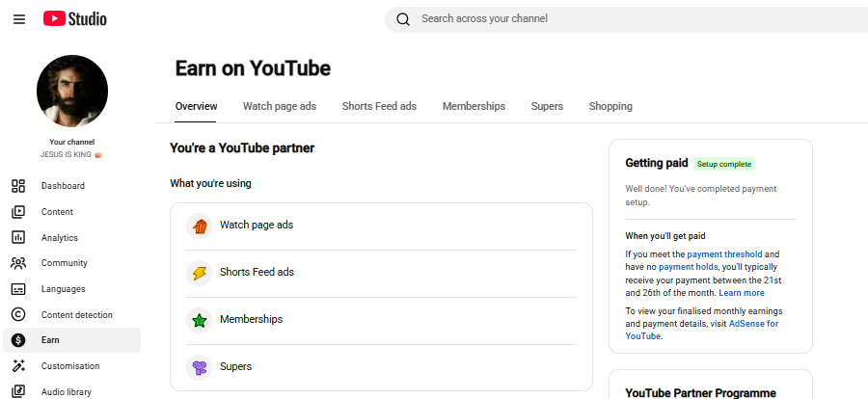Click the When you'll get paid subheading
Image resolution: width=868 pixels, height=399 pixels.
click(665, 236)
